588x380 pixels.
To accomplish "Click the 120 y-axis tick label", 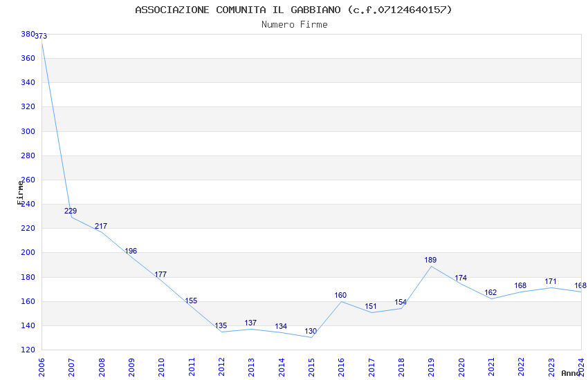I will (28, 350).
